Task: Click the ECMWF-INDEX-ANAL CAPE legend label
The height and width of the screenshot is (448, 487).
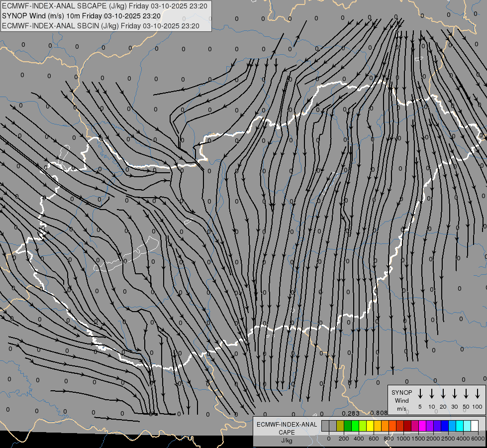Action: click(x=287, y=428)
